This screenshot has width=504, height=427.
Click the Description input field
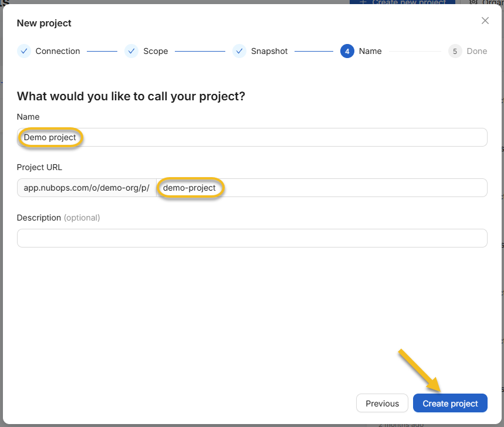252,238
